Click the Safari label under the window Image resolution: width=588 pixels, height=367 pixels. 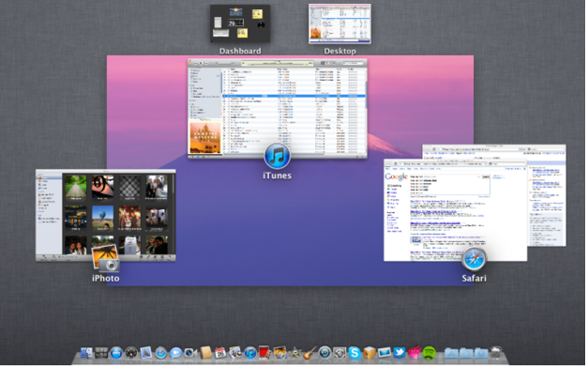pyautogui.click(x=474, y=278)
